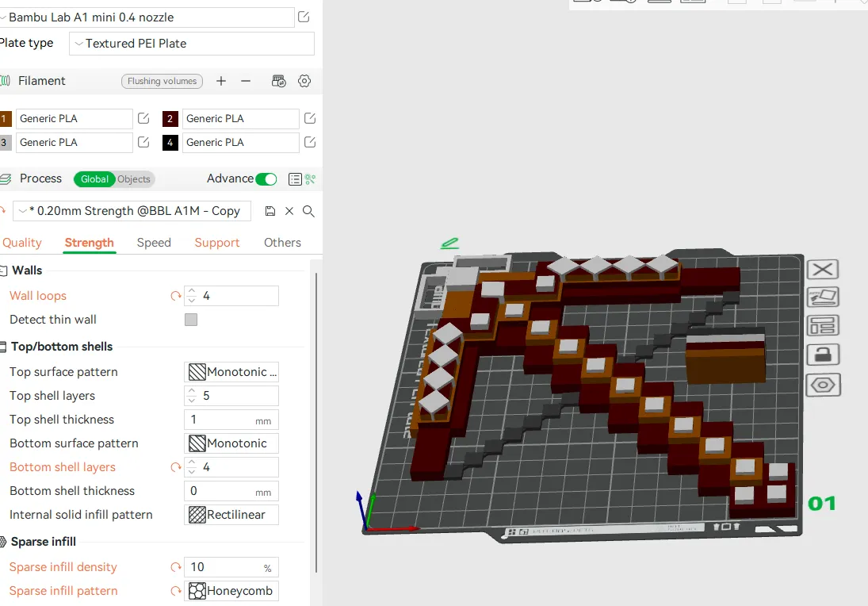The width and height of the screenshot is (868, 606).
Task: Switch Process scope from Global to Objects
Action: click(134, 178)
